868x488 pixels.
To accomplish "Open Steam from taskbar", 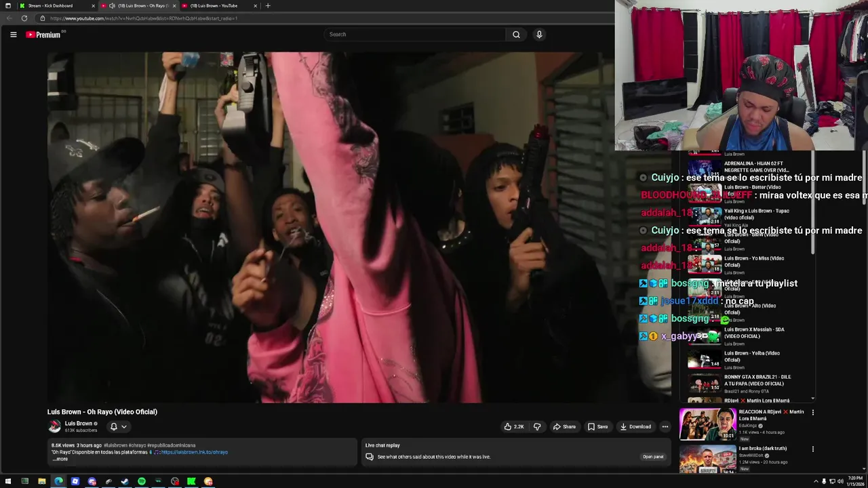I will pos(125,481).
